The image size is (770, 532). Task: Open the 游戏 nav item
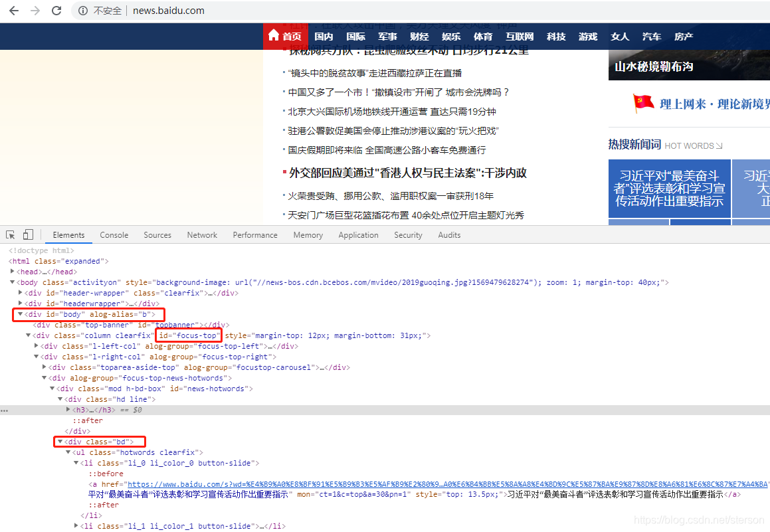588,37
